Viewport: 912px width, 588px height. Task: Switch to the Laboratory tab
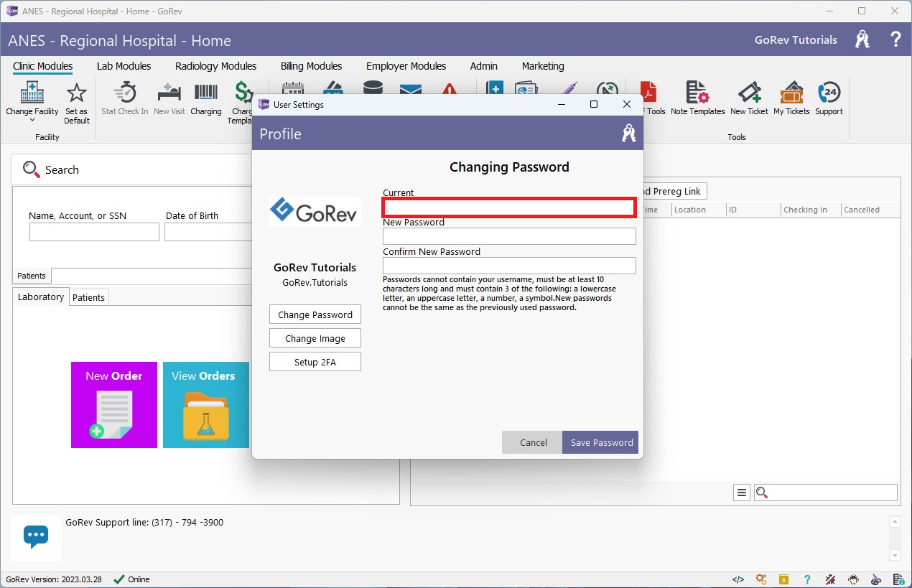point(41,297)
